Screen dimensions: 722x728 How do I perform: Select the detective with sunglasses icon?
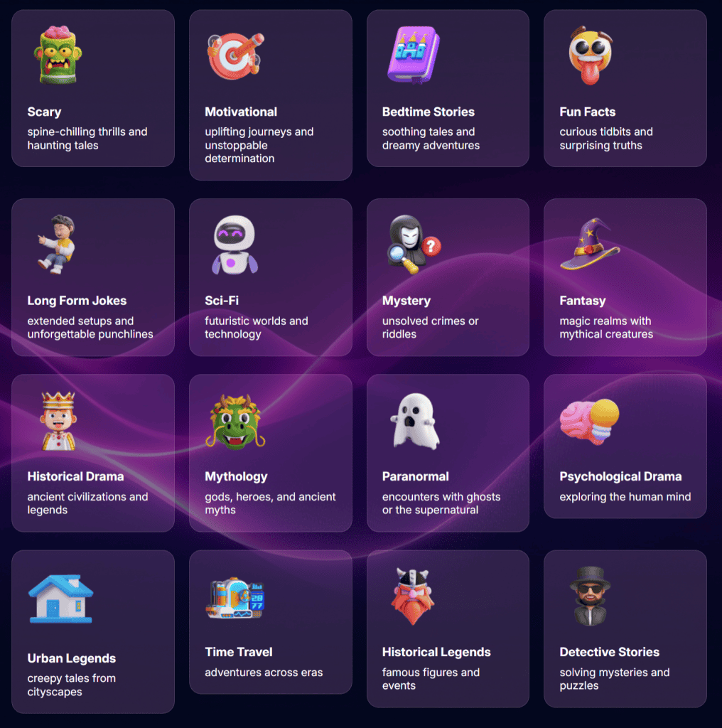[x=591, y=596]
